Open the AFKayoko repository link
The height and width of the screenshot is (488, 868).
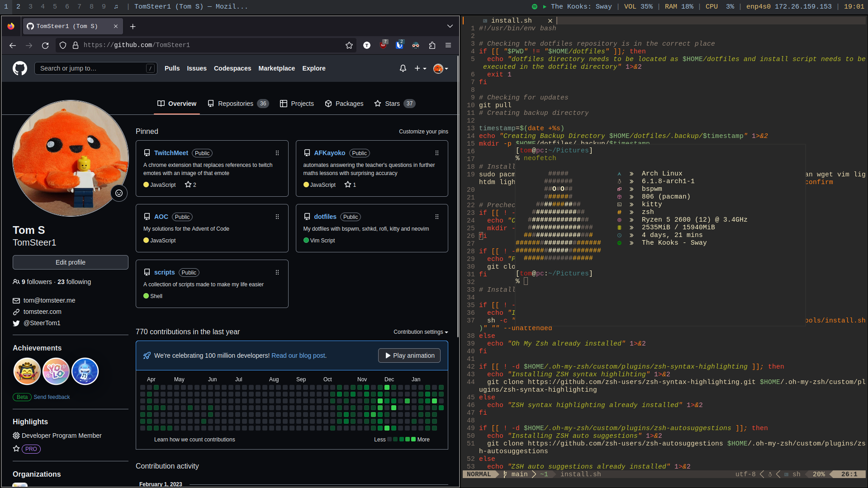(330, 153)
